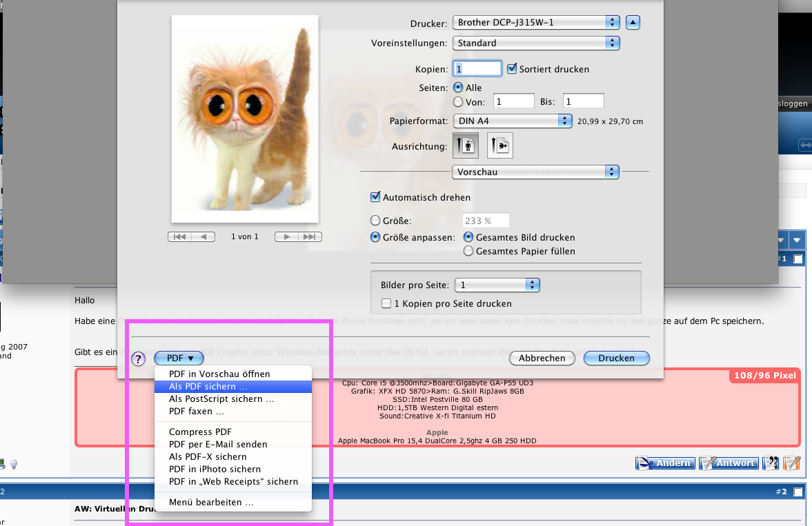812x526 pixels.
Task: Choose PDF in iPhoto sichern
Action: pyautogui.click(x=233, y=469)
